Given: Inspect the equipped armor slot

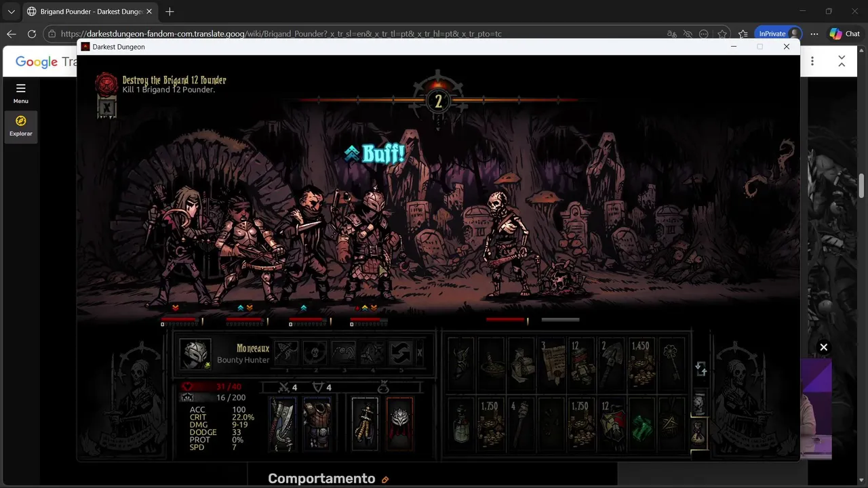Looking at the screenshot, I should pos(317,424).
